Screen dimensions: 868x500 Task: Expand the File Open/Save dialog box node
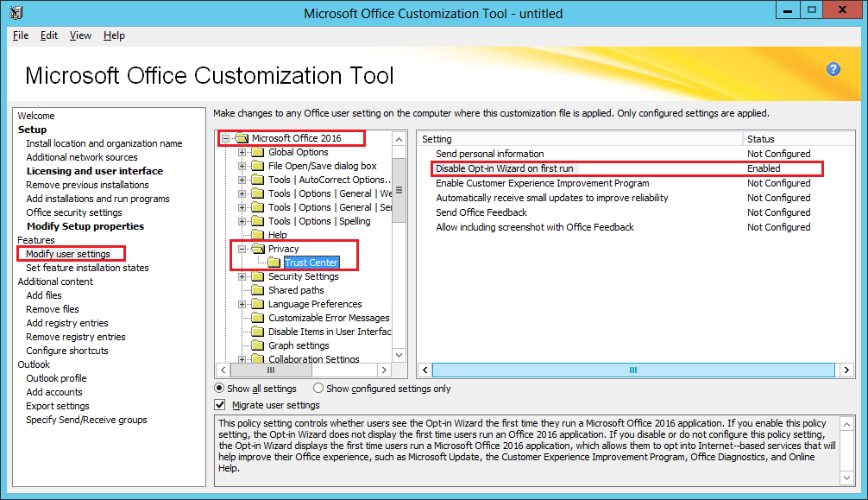(x=242, y=167)
